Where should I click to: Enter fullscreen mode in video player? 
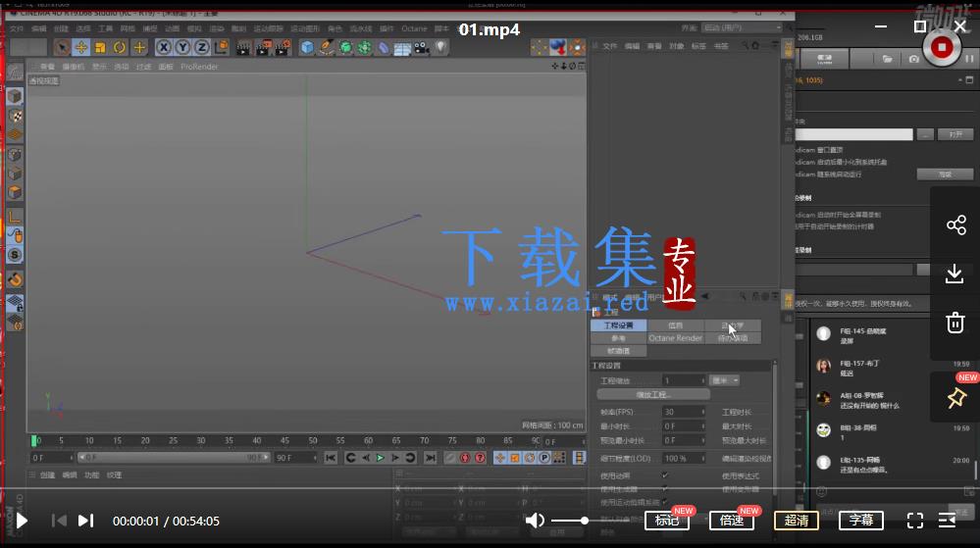point(915,521)
